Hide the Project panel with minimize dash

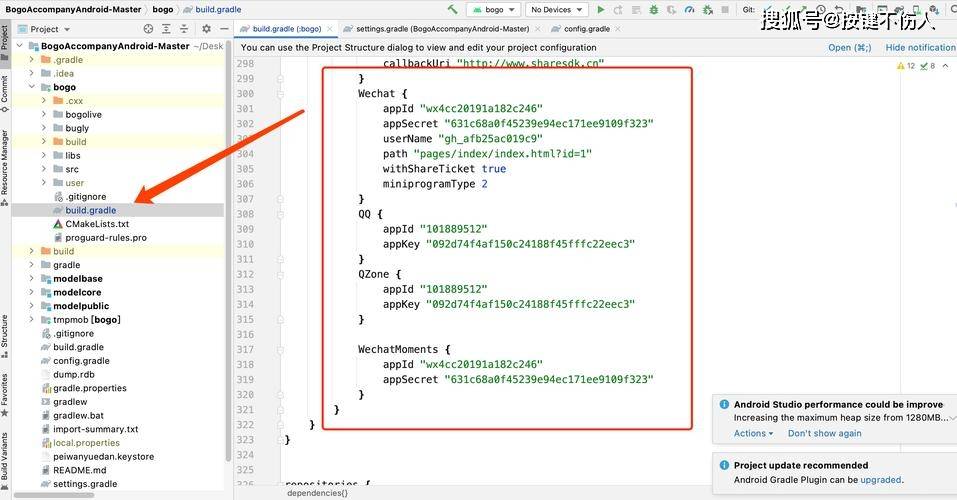(224, 29)
